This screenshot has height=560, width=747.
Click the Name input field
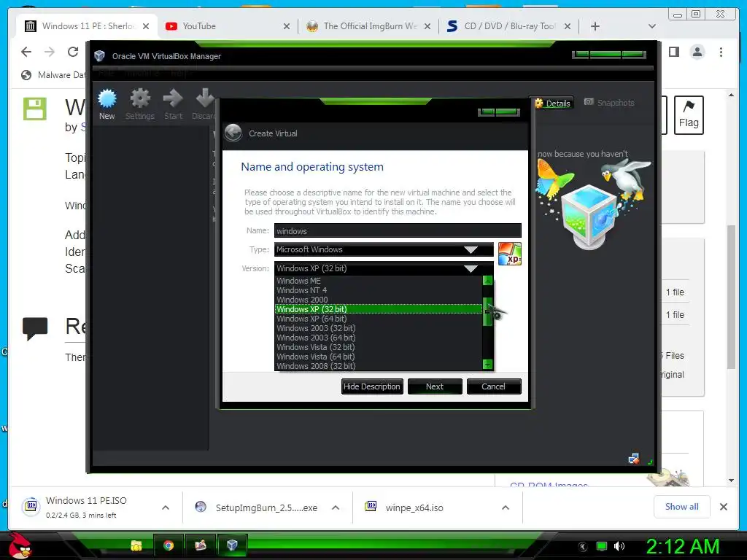click(x=398, y=231)
